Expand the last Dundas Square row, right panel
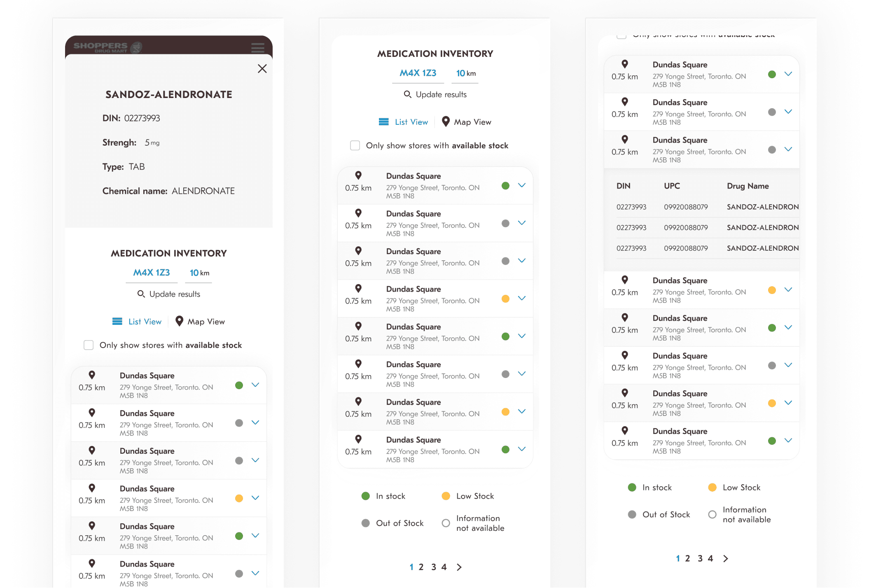869x588 pixels. point(788,441)
